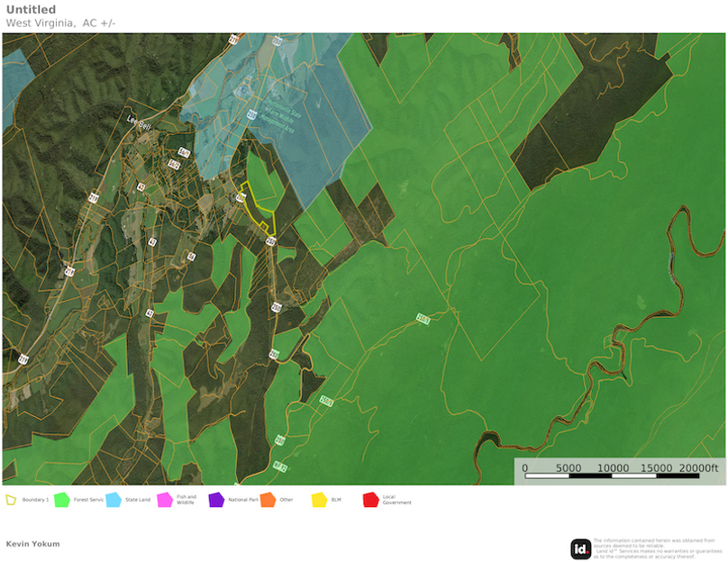728x562 pixels.
Task: Select the Boundary 1 outline icon
Action: point(9,499)
